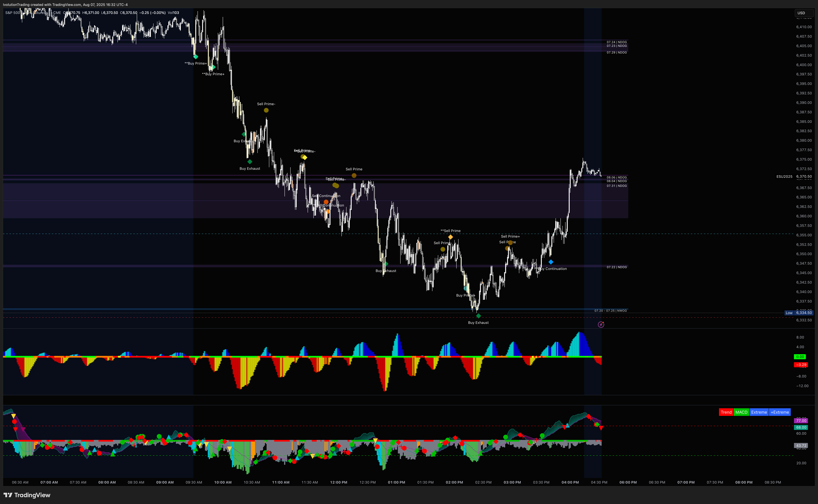
Task: Click the red -3.29 histogram value tag
Action: coord(801,365)
